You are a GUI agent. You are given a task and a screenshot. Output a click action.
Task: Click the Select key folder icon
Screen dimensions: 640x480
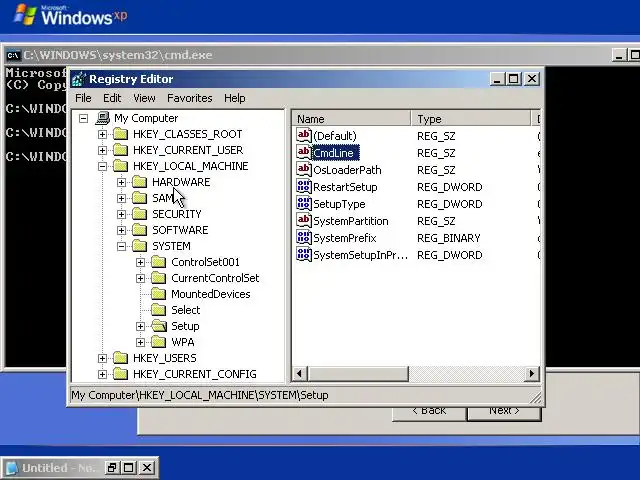pyautogui.click(x=158, y=310)
